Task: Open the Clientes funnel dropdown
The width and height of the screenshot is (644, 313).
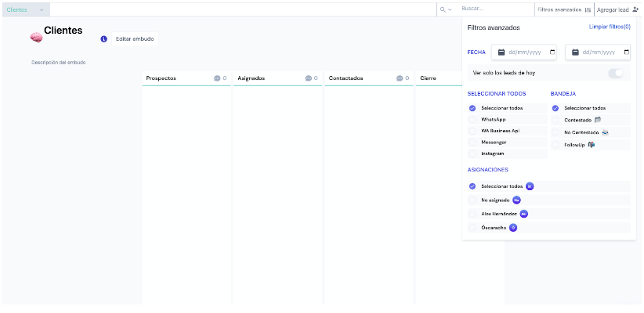Action: (26, 10)
